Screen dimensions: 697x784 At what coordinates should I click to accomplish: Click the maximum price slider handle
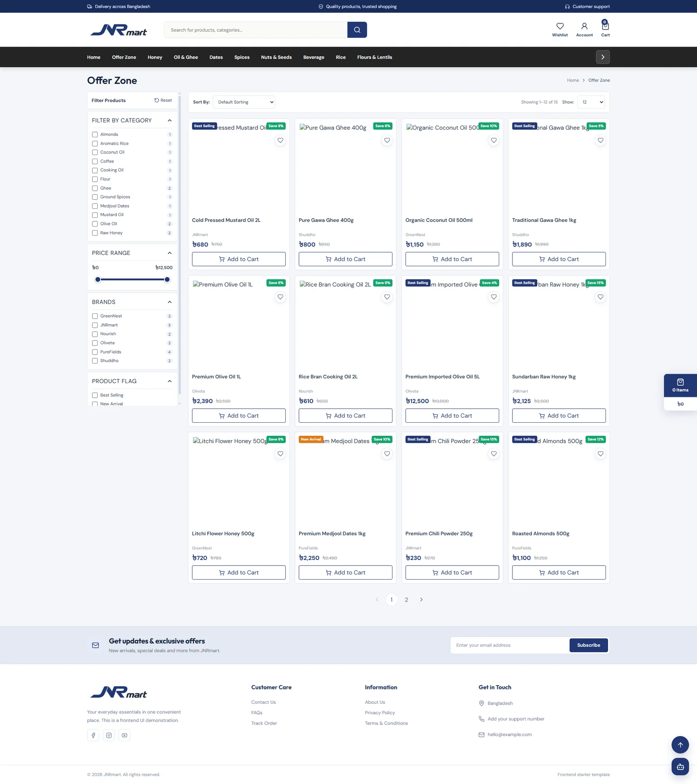[x=167, y=279]
